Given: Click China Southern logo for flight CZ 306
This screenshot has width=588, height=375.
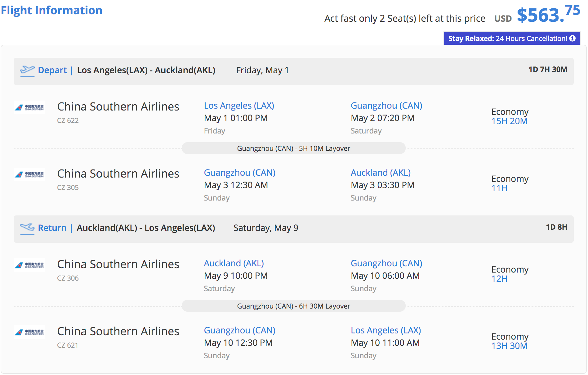Looking at the screenshot, I should (x=29, y=265).
